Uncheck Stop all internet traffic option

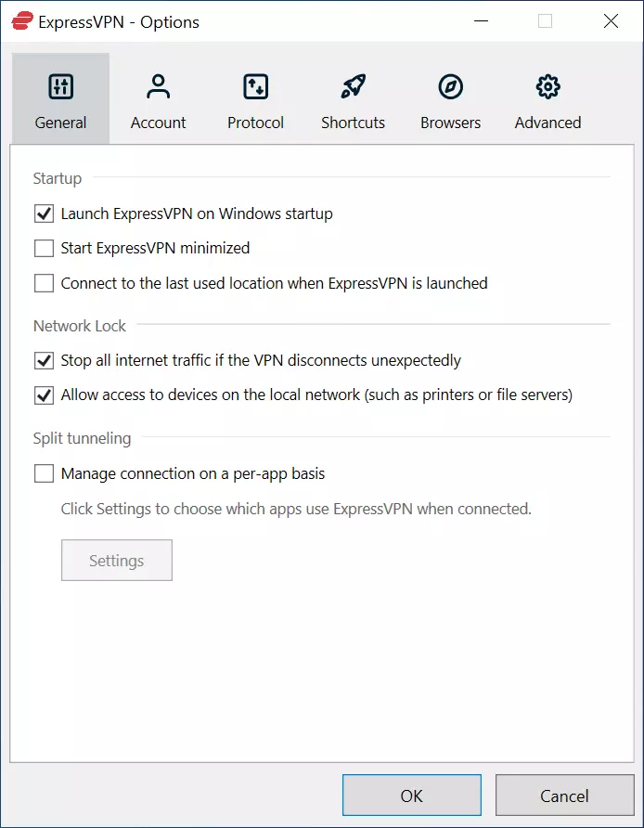pyautogui.click(x=44, y=361)
